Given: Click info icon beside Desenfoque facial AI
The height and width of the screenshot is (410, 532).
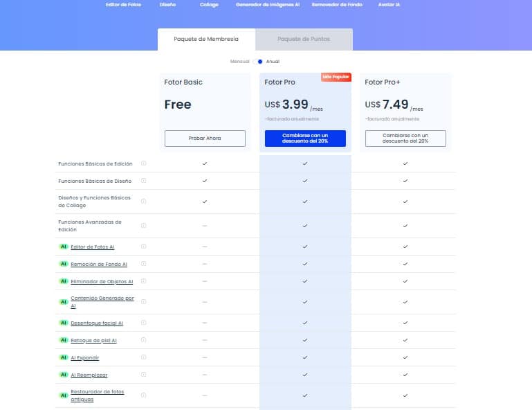Looking at the screenshot, I should [x=143, y=323].
